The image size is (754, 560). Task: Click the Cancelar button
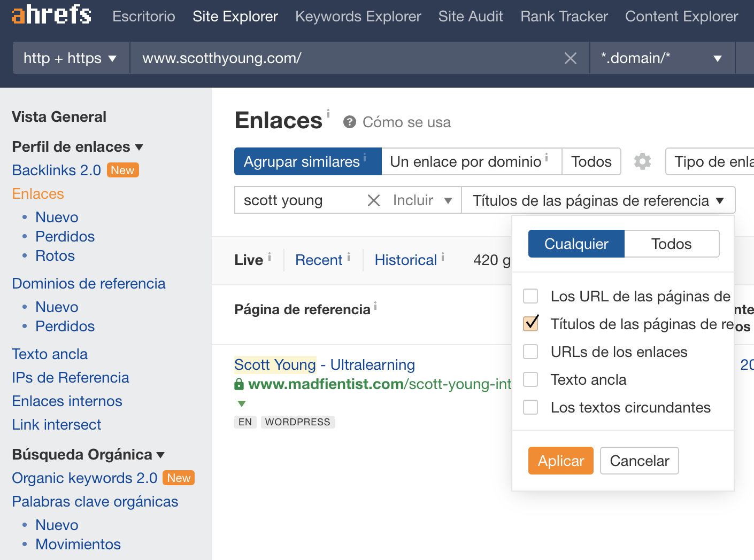pos(640,461)
